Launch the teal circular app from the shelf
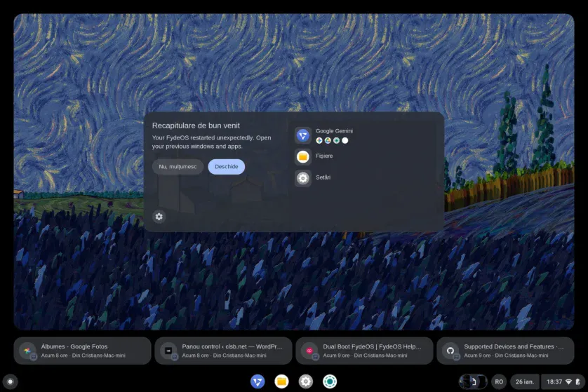This screenshot has width=588, height=392. (330, 382)
